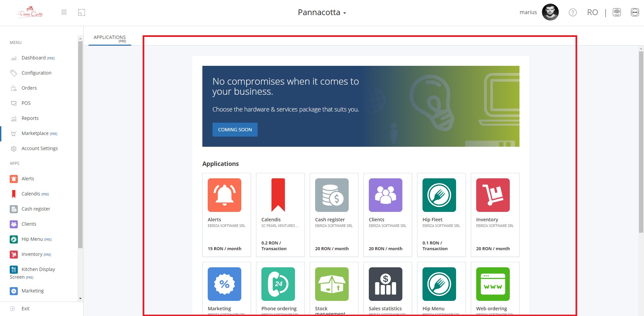
Task: Click 'SC PEARL VENTURES' publisher text
Action: pyautogui.click(x=280, y=226)
